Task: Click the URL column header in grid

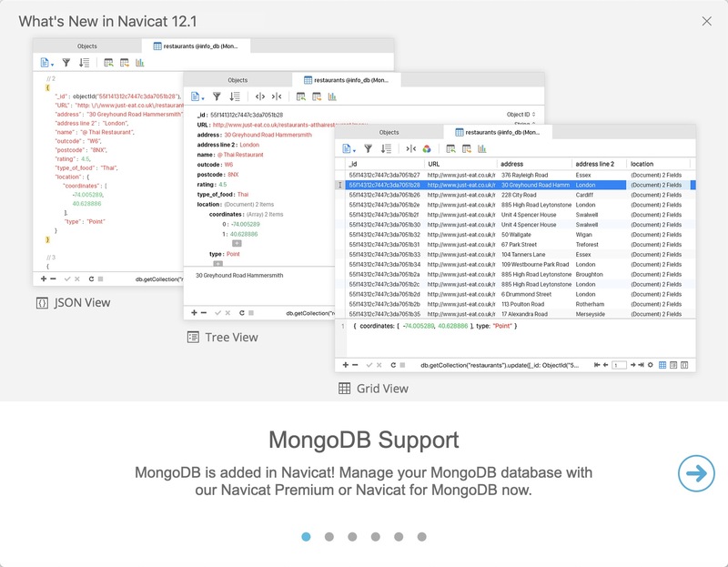Action: click(x=461, y=164)
